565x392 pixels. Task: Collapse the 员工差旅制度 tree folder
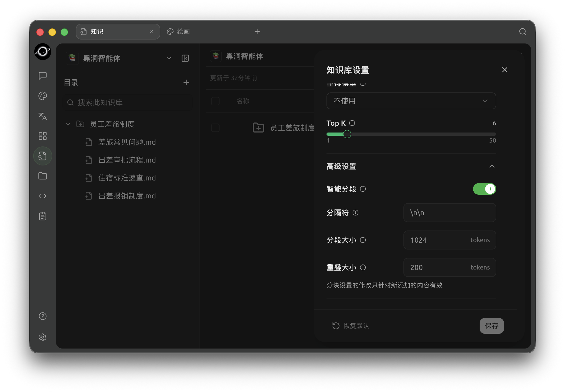pyautogui.click(x=68, y=124)
